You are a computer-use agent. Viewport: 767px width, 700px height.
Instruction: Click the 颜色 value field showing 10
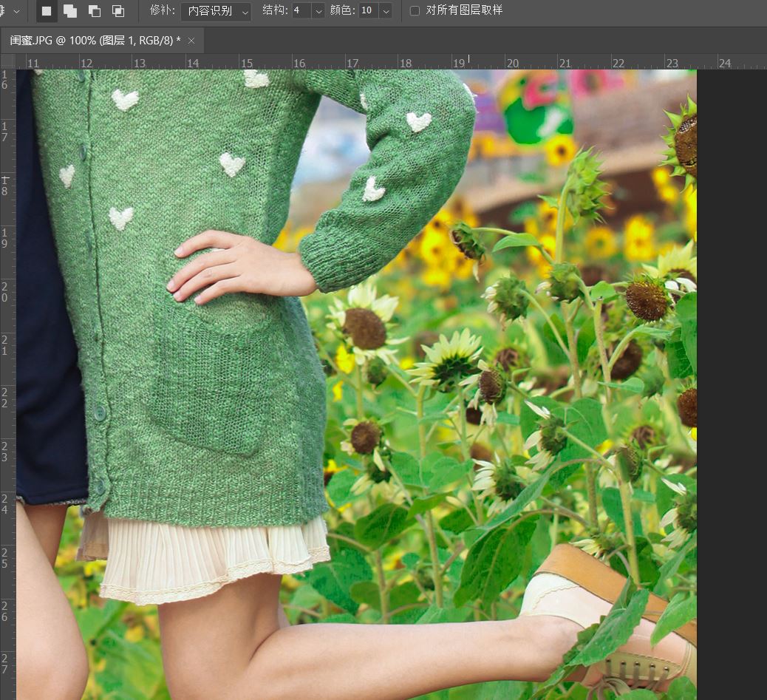(x=368, y=11)
